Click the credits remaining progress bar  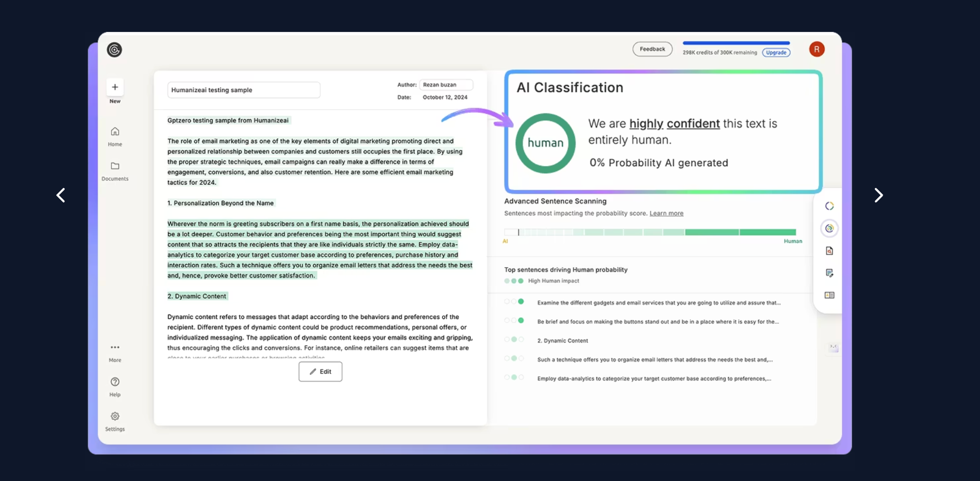(x=736, y=43)
